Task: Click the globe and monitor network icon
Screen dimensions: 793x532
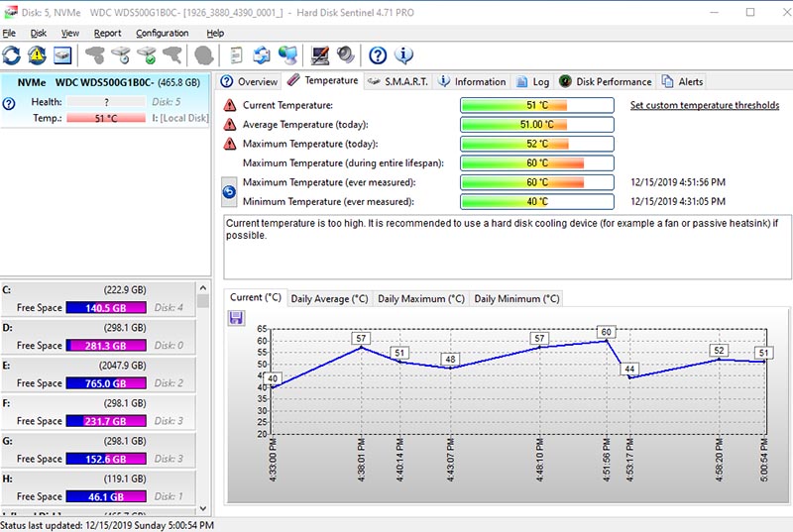Action: pos(287,55)
